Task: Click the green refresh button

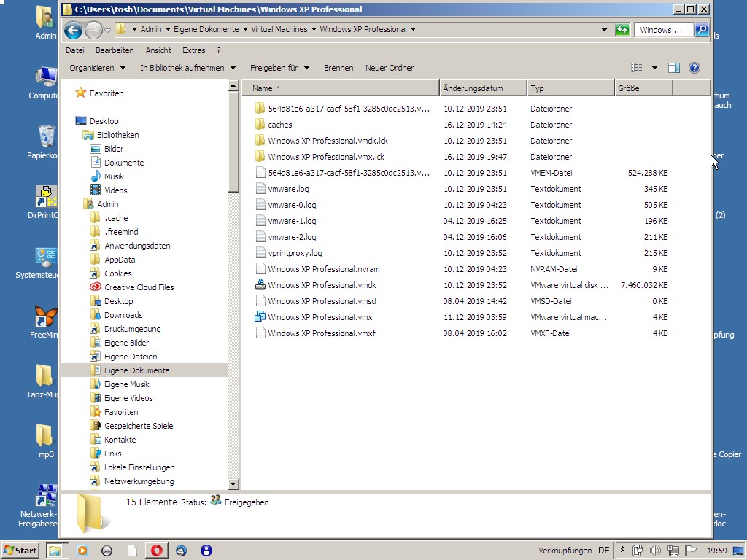Action: click(x=622, y=30)
